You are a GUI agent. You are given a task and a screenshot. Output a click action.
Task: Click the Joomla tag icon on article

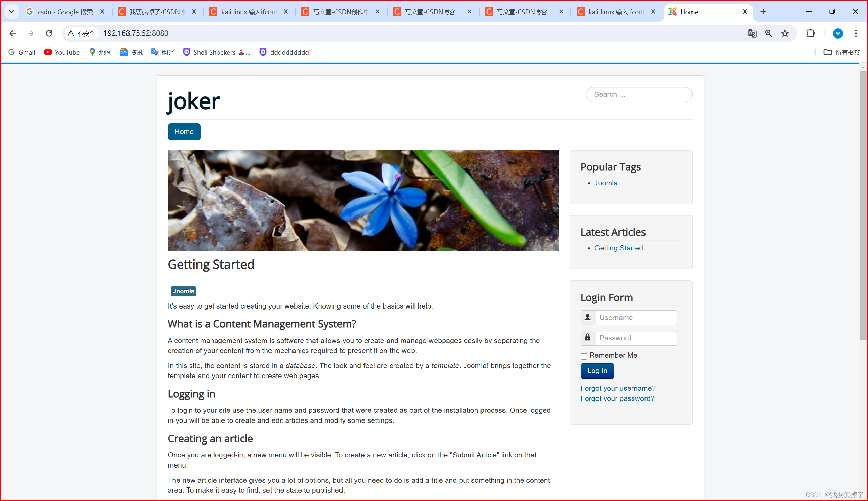tap(183, 291)
